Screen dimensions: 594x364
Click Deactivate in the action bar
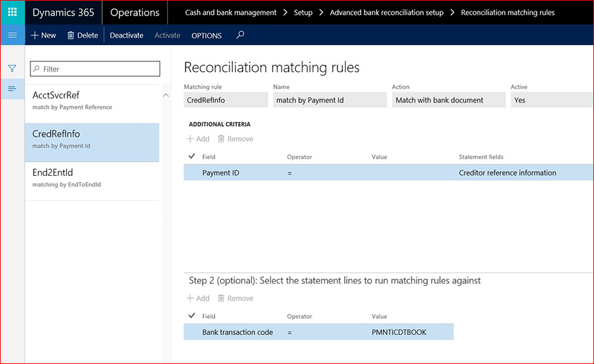[x=126, y=35]
